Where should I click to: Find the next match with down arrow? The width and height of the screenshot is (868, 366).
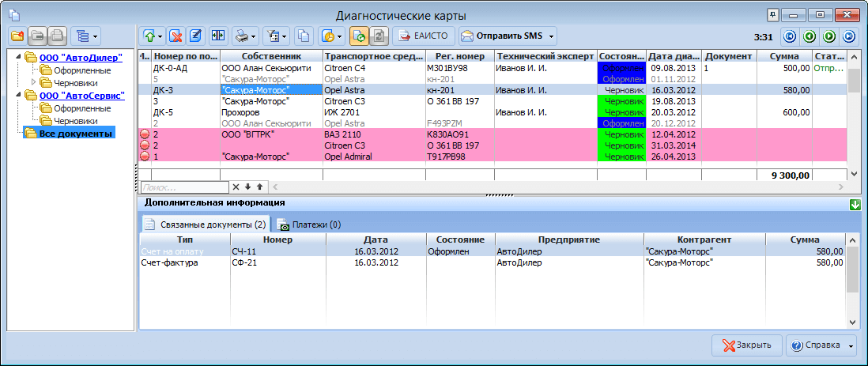coord(248,187)
